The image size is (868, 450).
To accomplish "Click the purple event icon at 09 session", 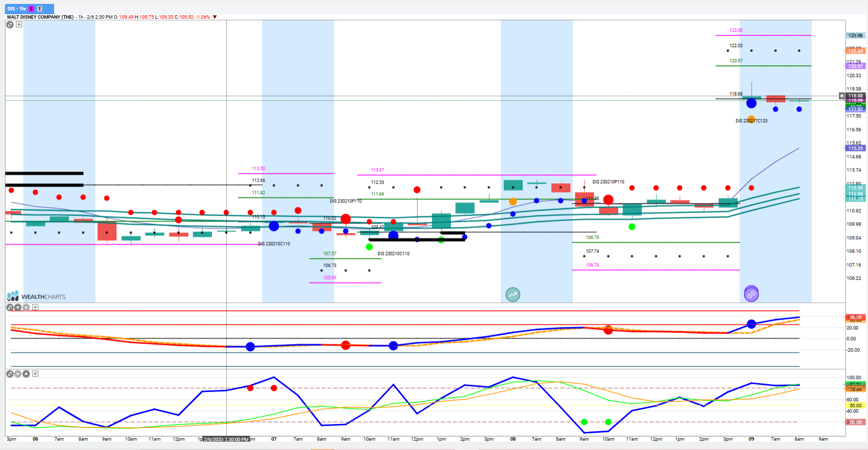I will [x=751, y=294].
